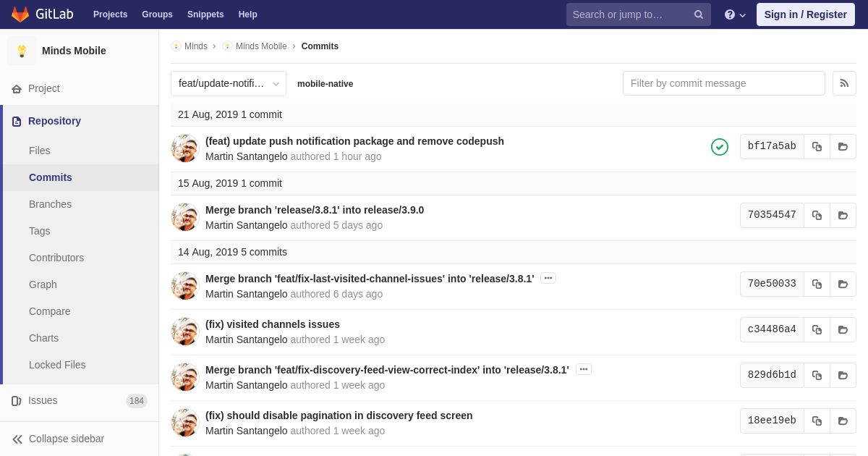Open the Help question mark menu
This screenshot has height=456, width=868.
click(x=735, y=14)
